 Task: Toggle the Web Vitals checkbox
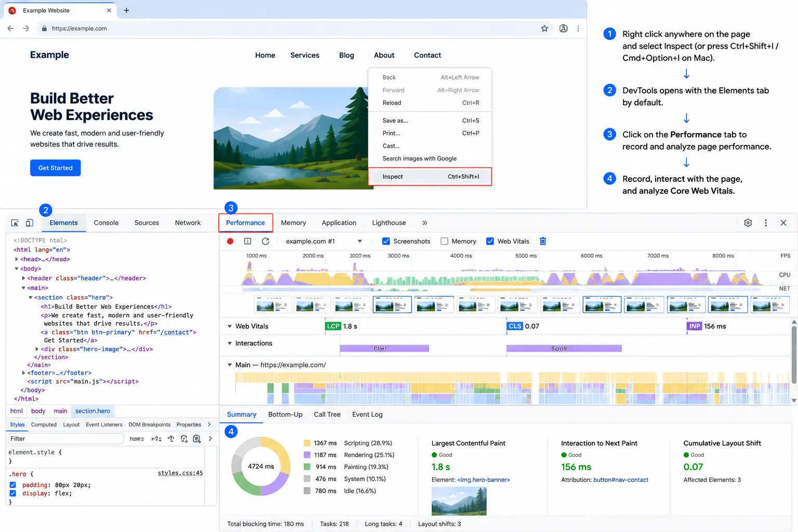(490, 241)
